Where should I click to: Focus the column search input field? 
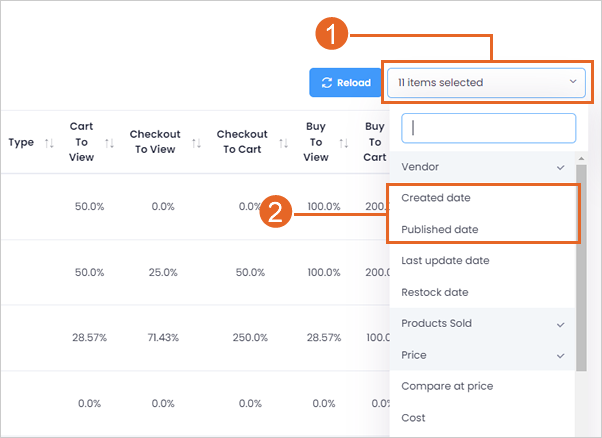coord(488,128)
